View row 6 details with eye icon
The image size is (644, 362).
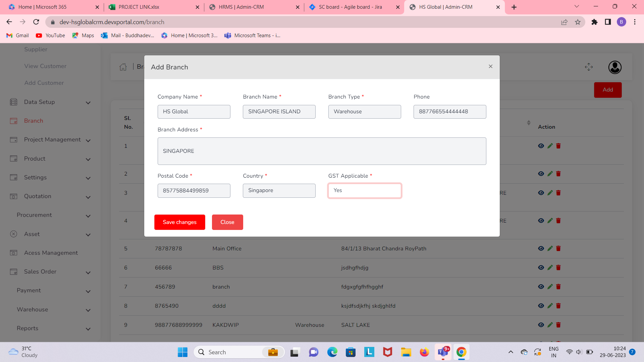[541, 267]
